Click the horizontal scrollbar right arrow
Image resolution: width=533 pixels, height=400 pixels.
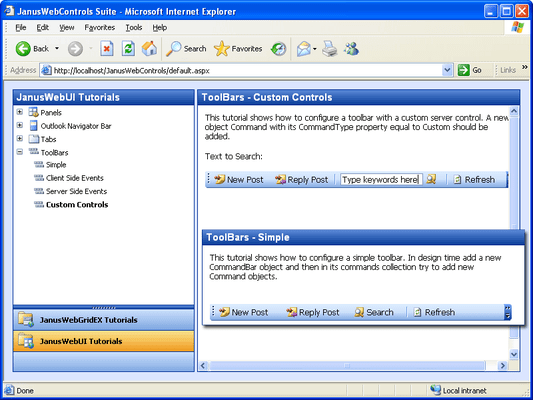(502, 366)
